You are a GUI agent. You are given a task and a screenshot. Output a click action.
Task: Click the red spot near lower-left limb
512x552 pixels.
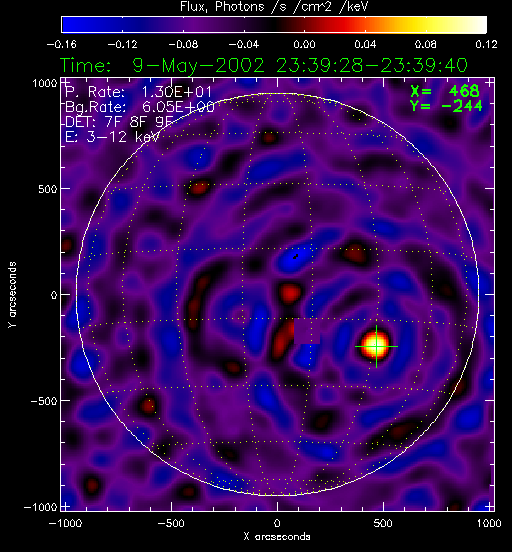[148, 405]
